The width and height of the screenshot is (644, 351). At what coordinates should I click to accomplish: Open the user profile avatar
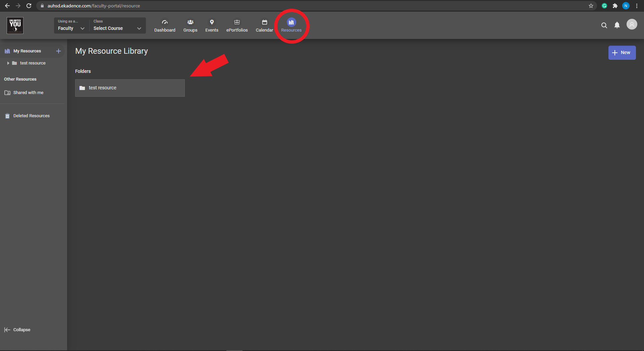click(632, 24)
